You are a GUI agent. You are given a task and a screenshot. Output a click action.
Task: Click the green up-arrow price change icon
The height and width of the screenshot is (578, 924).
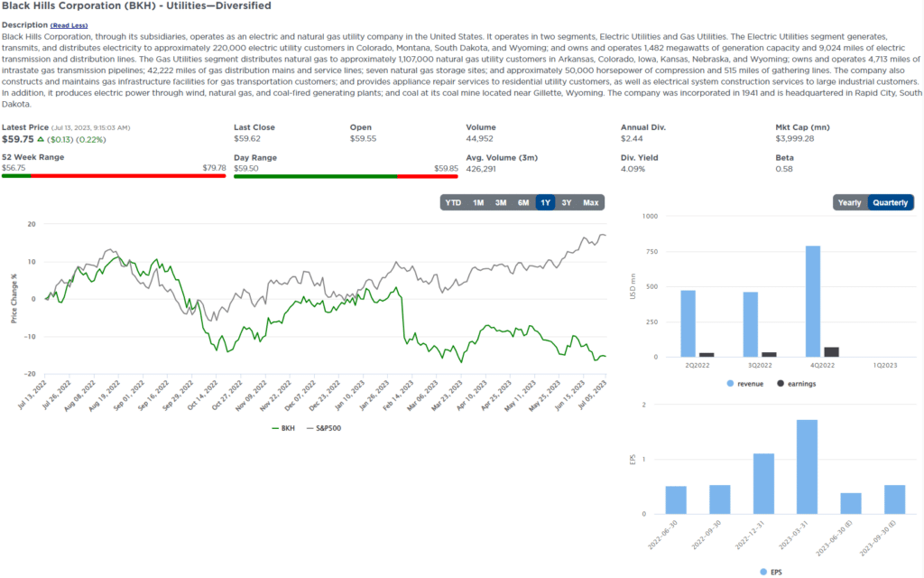click(x=41, y=139)
